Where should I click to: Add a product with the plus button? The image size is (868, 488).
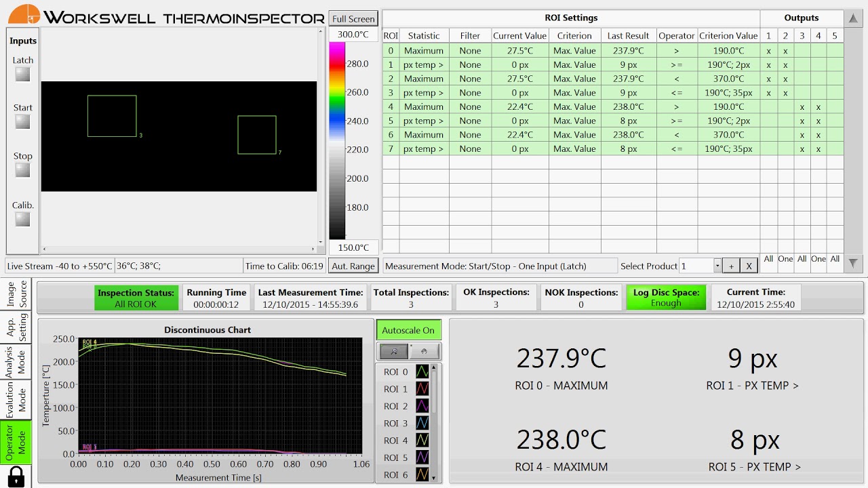(x=730, y=266)
